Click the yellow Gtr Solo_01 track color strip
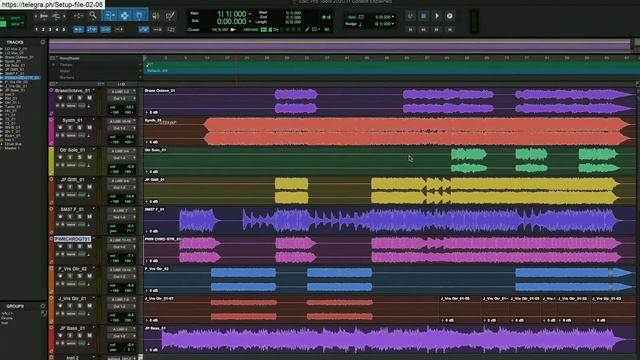Image resolution: width=640 pixels, height=360 pixels. [x=51, y=161]
